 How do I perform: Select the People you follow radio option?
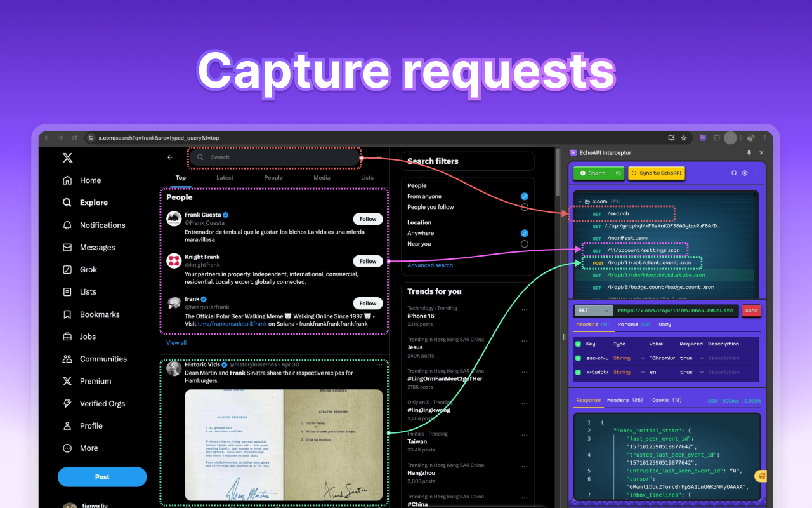[524, 207]
